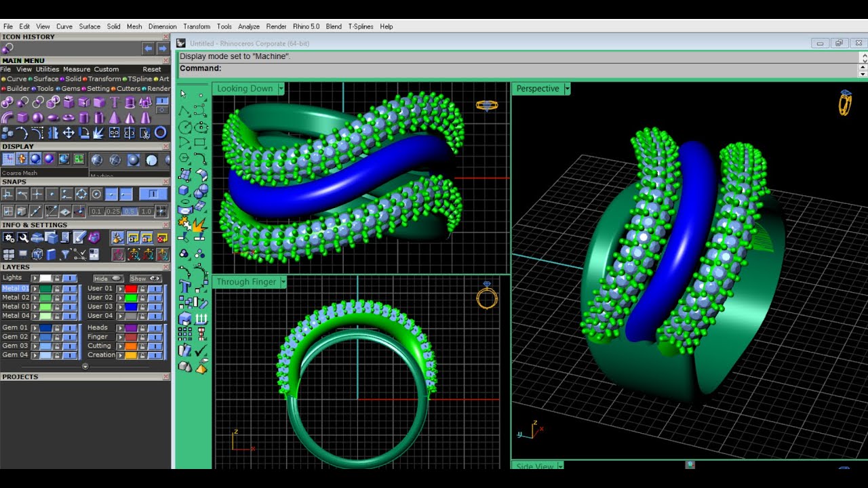
Task: Select the 1.0 snap spacing button
Action: pyautogui.click(x=146, y=211)
